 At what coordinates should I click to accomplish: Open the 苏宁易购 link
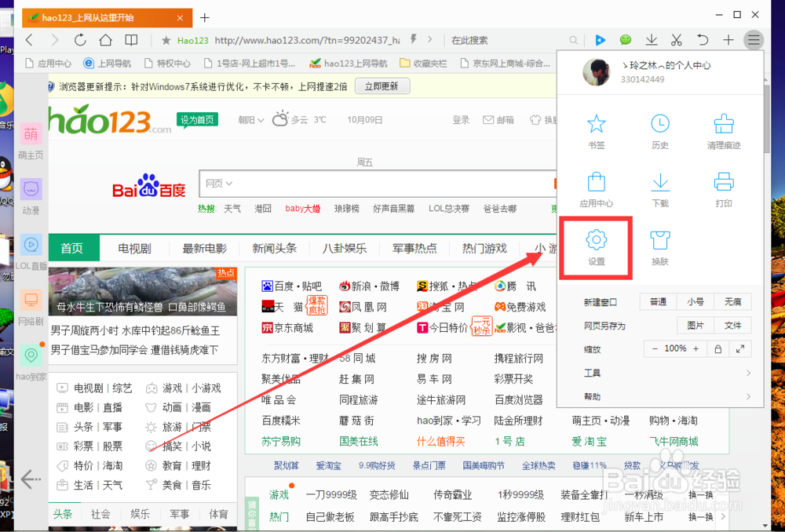click(x=281, y=442)
